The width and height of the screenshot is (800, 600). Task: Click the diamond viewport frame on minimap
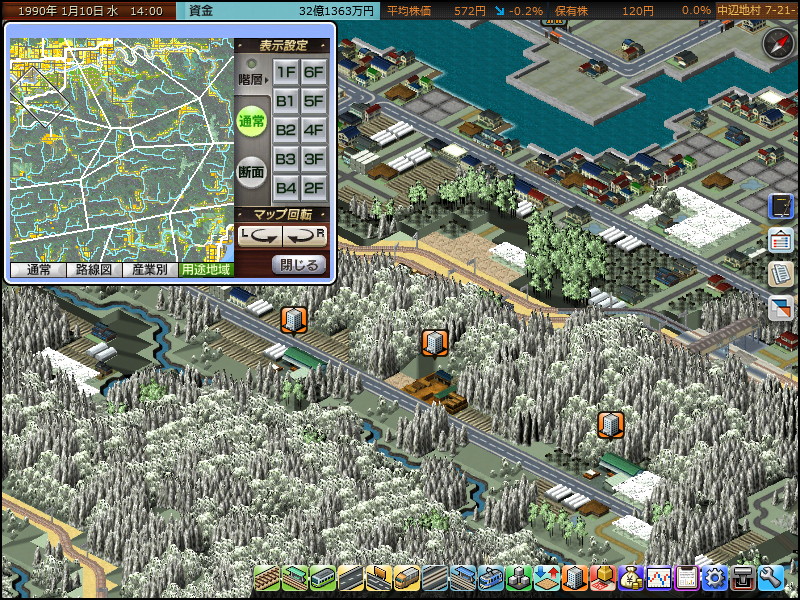pyautogui.click(x=39, y=97)
